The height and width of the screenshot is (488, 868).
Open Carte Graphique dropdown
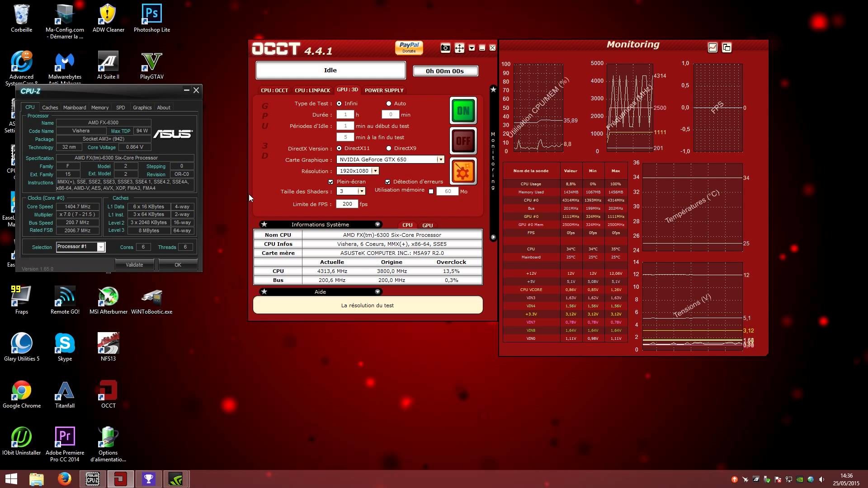click(x=440, y=160)
